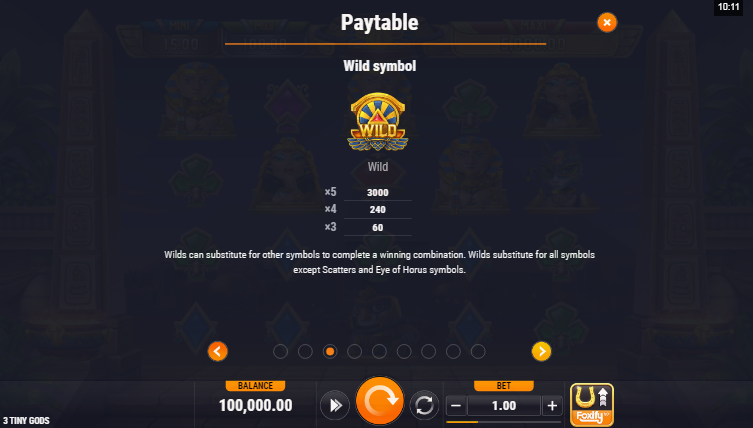Close the Paytable with the orange X
Image resolution: width=753 pixels, height=428 pixels.
point(607,22)
